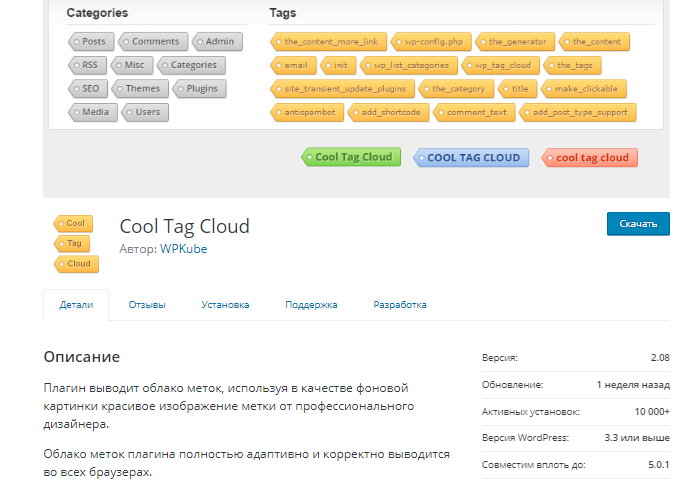Click the Описание heading
Viewport: 693px width, 485px height.
(82, 357)
